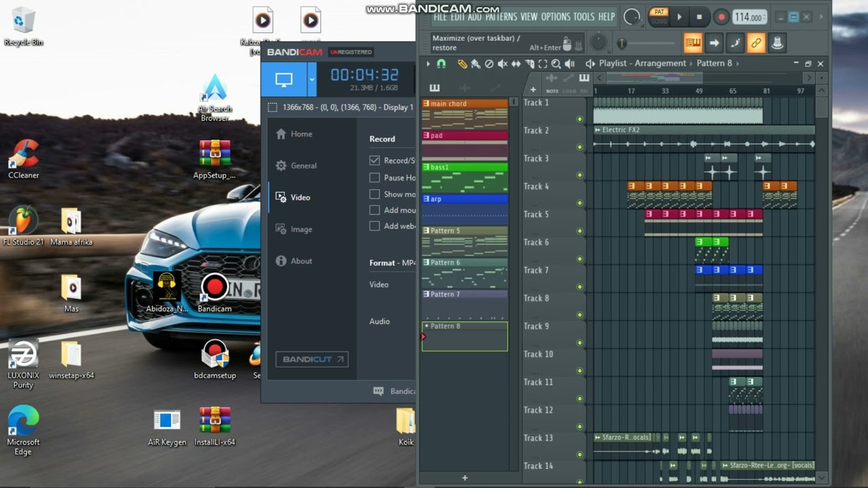Viewport: 868px width, 488px height.
Task: Toggle Track 1 mute LED
Action: pyautogui.click(x=580, y=119)
